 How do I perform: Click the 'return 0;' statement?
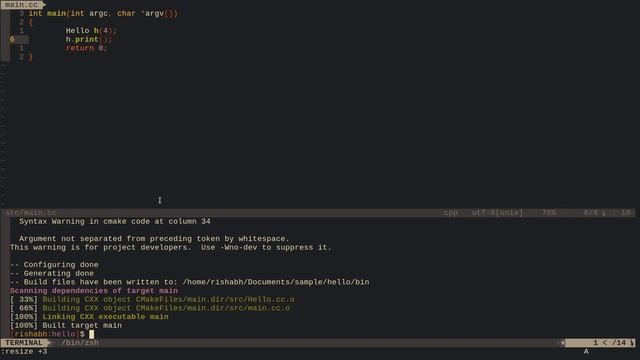86,48
